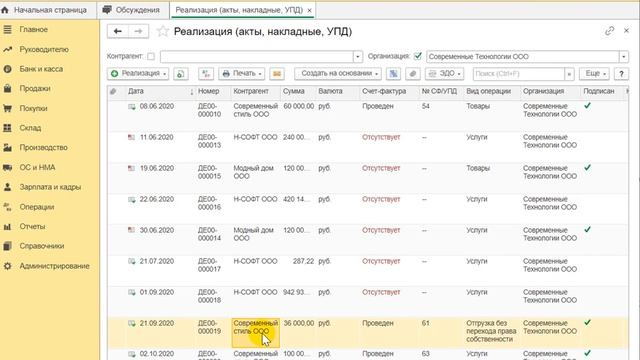The width and height of the screenshot is (640, 360).
Task: Open ОС и НМА sidebar section
Action: pyautogui.click(x=37, y=167)
